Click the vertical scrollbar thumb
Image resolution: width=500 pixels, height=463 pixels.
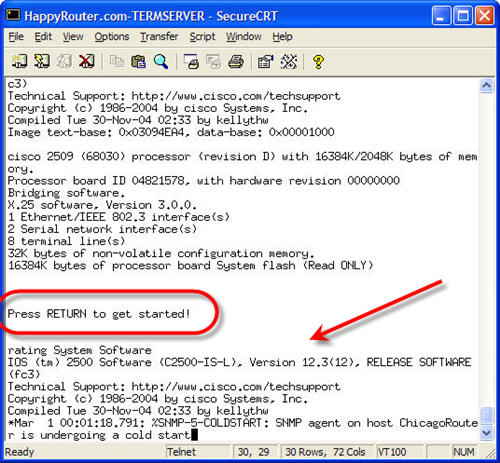coord(486,415)
